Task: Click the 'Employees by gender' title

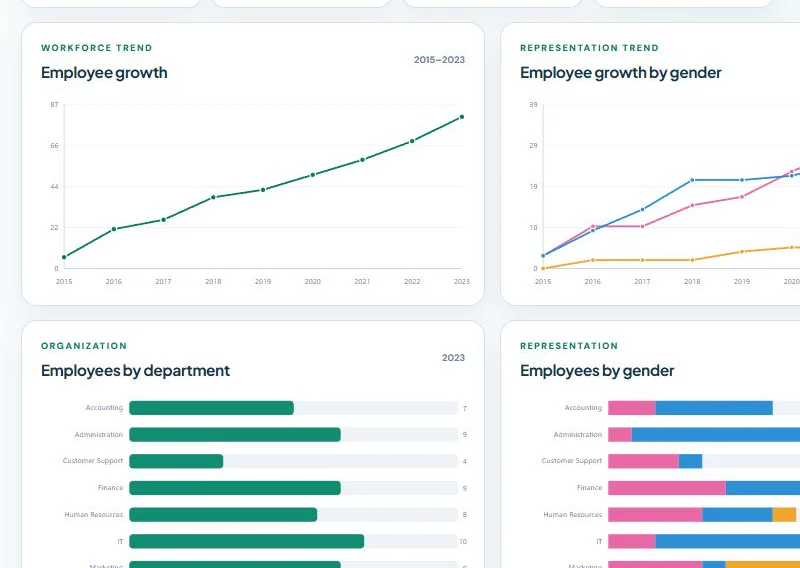Action: tap(597, 371)
